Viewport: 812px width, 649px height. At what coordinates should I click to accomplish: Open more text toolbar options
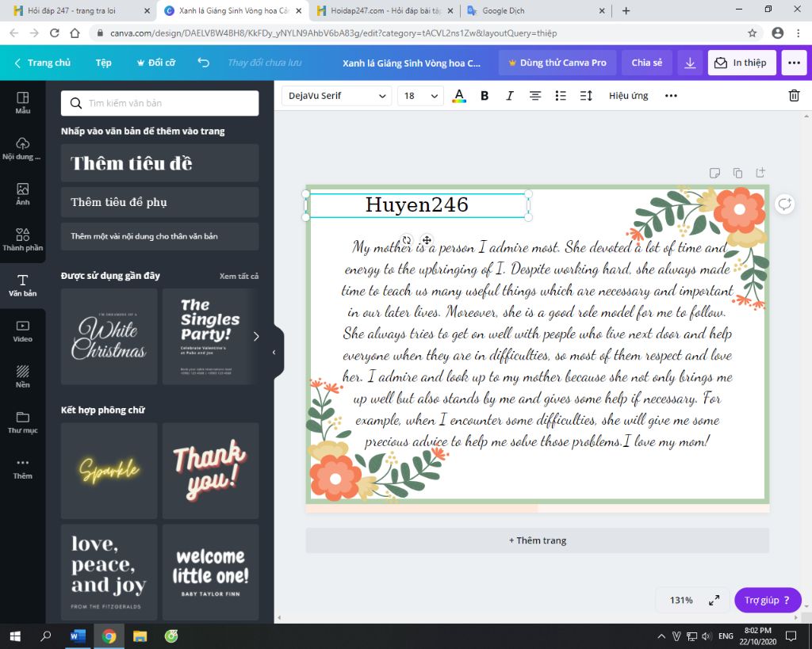tap(671, 96)
